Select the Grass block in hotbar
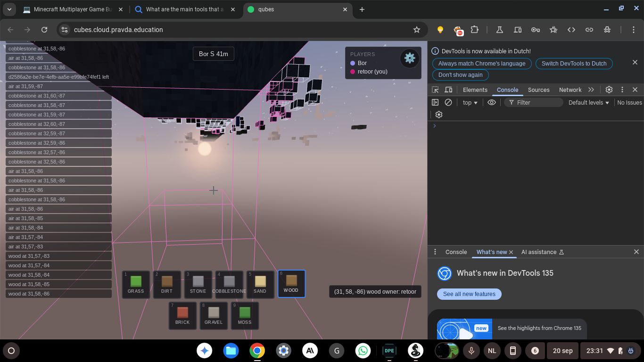The width and height of the screenshot is (644, 362). (136, 284)
